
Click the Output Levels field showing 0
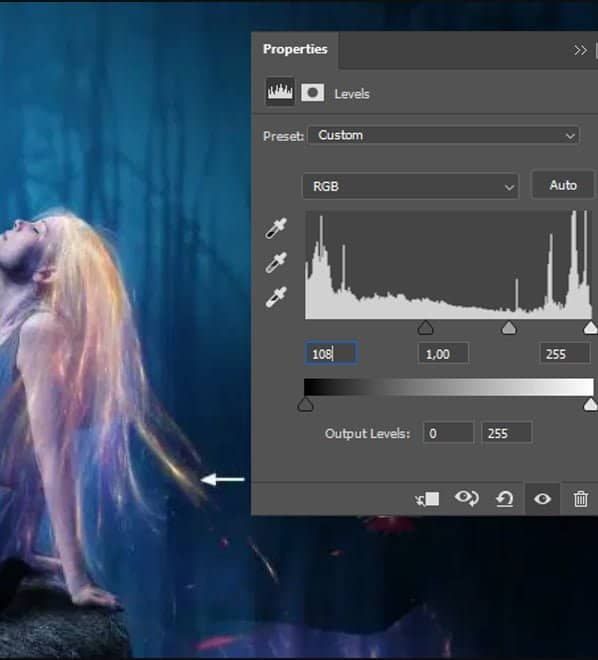click(448, 433)
